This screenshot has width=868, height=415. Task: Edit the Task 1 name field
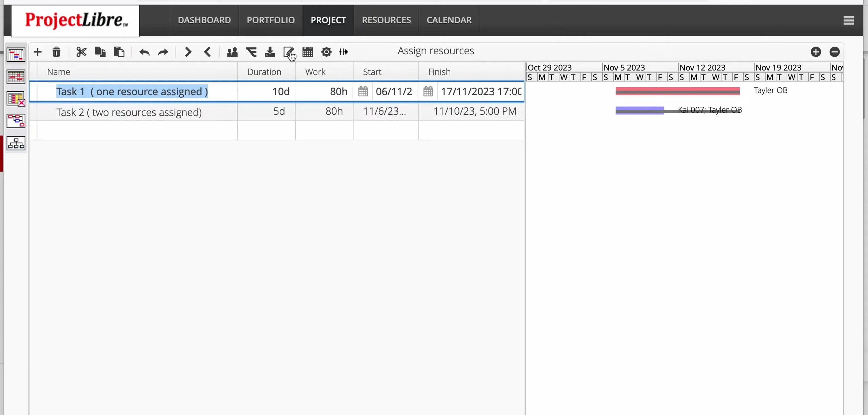point(137,91)
